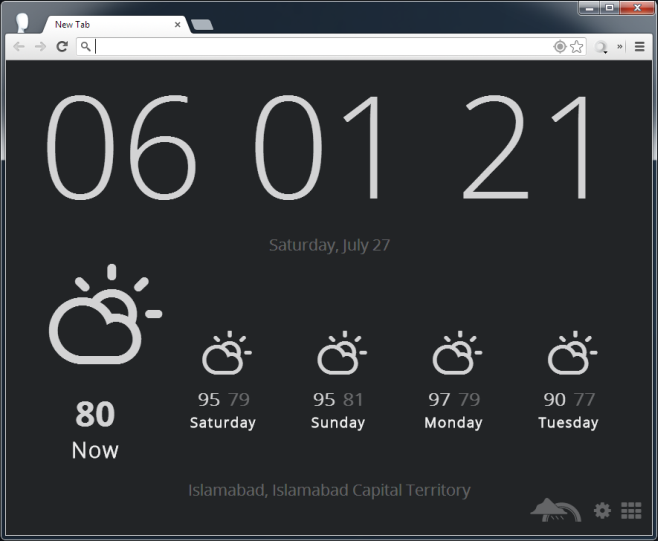Click the minute digits 01
Viewport: 658px width, 541px height.
(318, 148)
